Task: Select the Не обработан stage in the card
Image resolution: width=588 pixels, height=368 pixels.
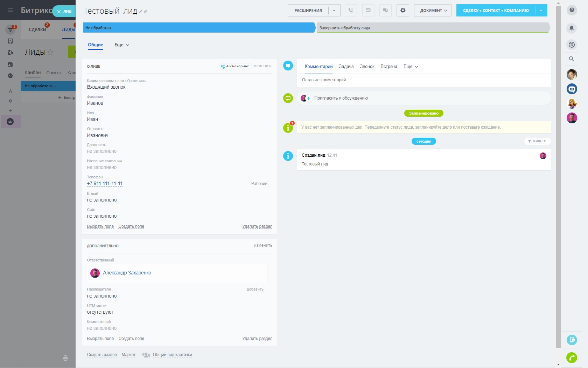Action: click(x=199, y=28)
